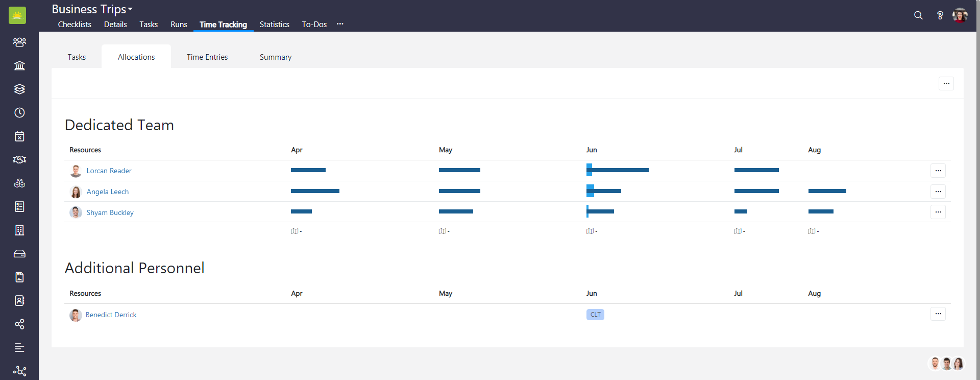Screen dimensions: 980x380
Task: Open the Statistics menu item
Action: click(274, 25)
